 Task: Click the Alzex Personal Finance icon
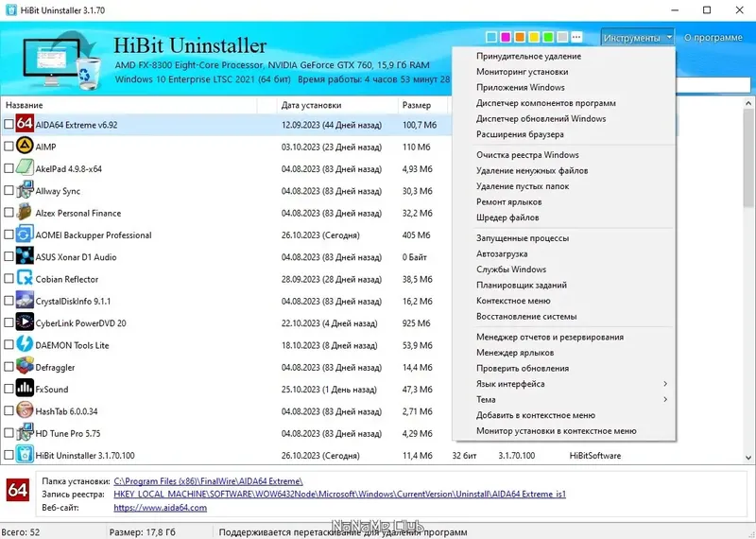(25, 212)
